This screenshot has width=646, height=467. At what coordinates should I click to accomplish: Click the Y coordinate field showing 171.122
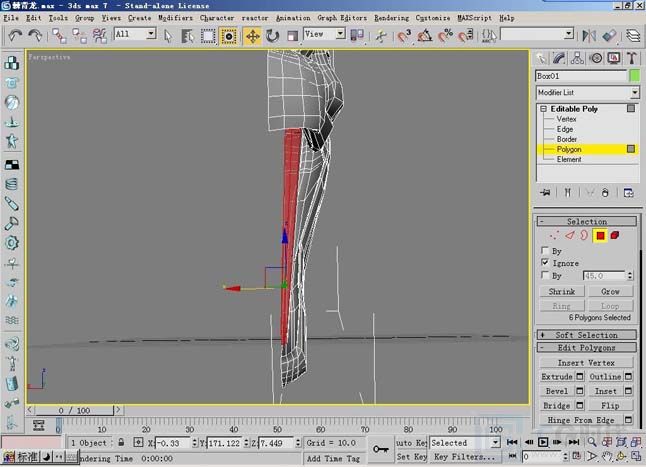point(224,443)
